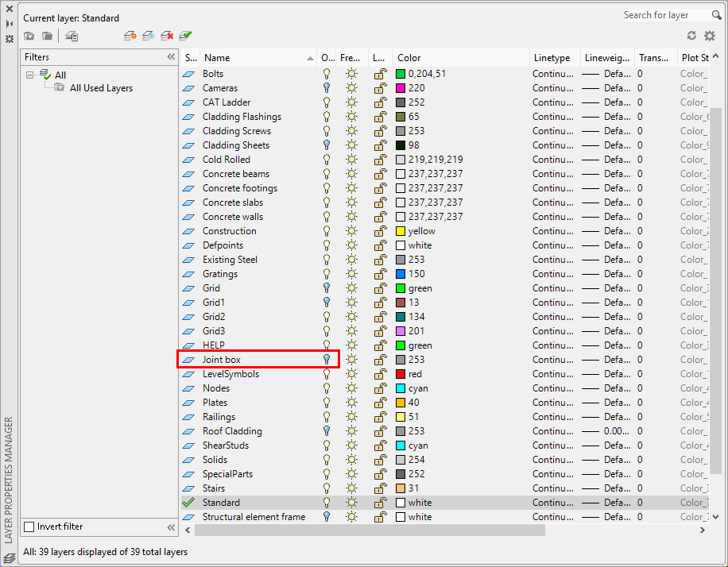Screen dimensions: 728x567
Task: Freeze the Grid layer
Action: tap(352, 287)
